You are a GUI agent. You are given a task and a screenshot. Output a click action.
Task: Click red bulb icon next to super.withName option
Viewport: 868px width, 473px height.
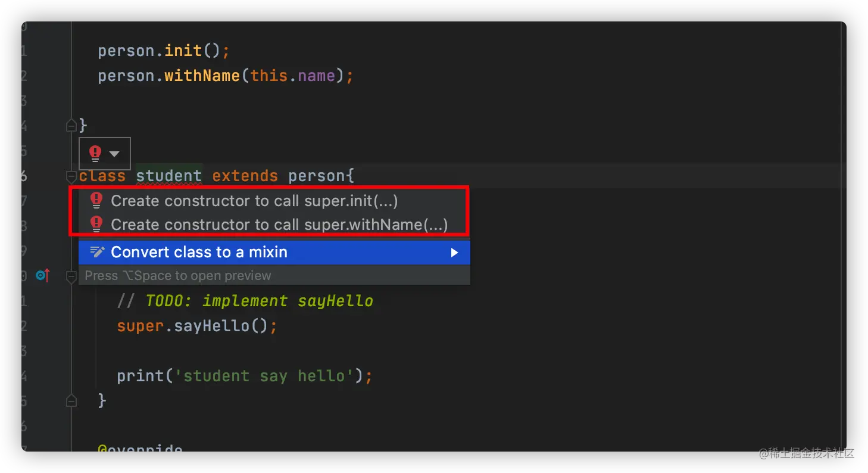click(96, 225)
